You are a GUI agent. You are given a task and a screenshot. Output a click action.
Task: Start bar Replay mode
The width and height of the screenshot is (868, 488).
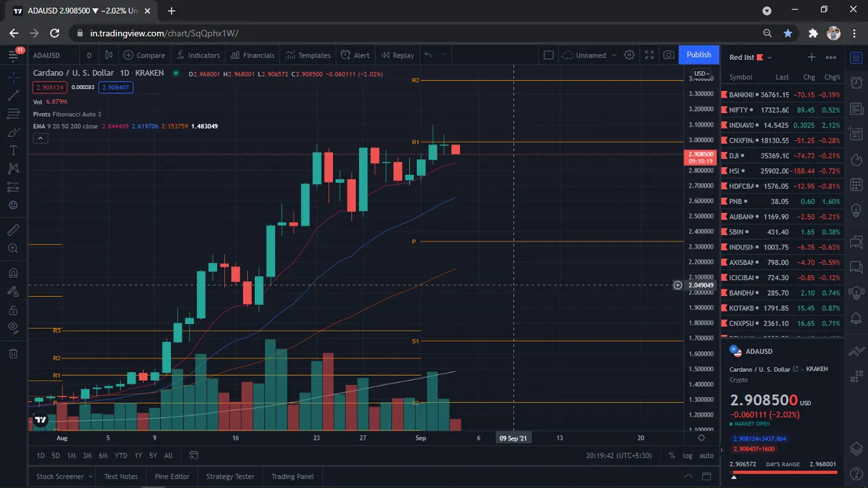tap(397, 55)
